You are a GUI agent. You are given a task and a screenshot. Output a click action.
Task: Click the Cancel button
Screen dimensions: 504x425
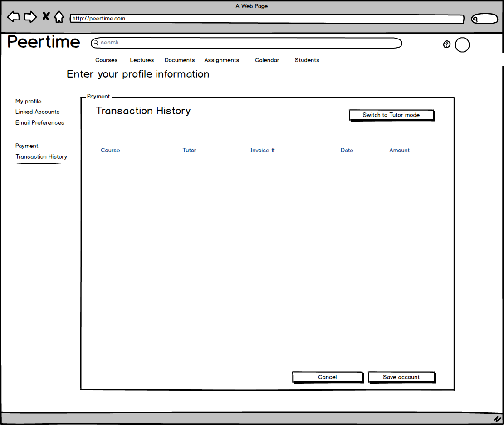click(x=327, y=377)
